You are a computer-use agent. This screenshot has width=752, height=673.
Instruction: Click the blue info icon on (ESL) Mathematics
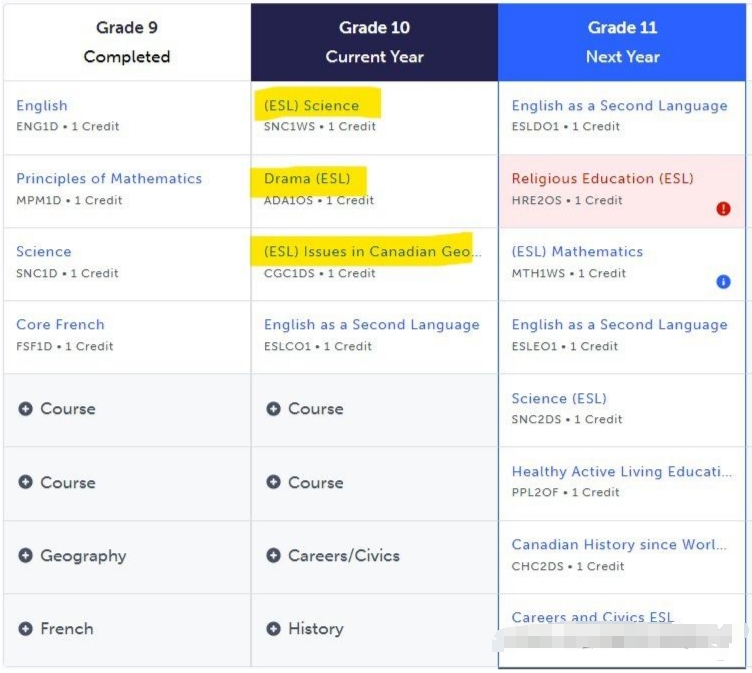pos(723,282)
